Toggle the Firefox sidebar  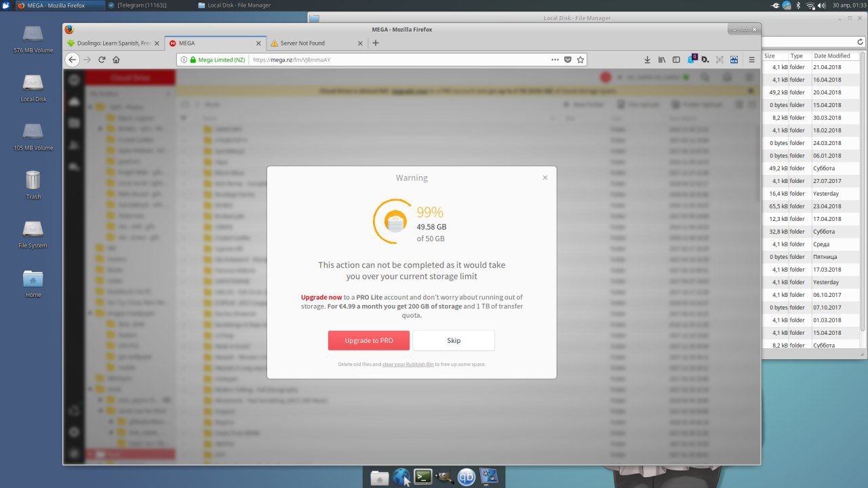coord(676,60)
